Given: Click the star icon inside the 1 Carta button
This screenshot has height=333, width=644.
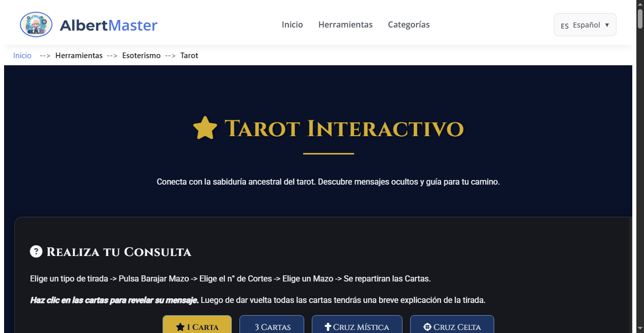Looking at the screenshot, I should tap(180, 327).
